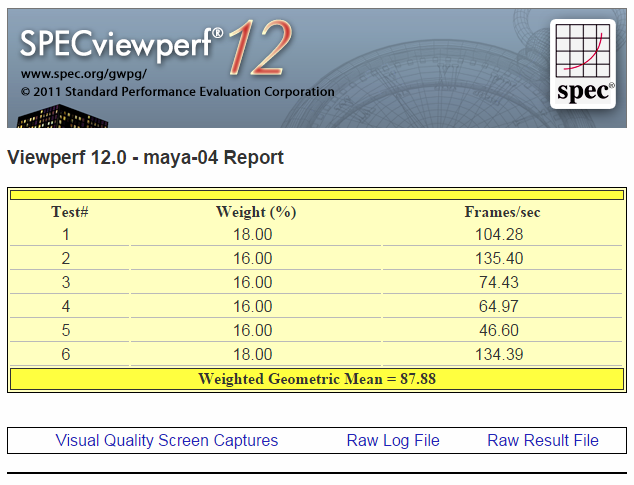Click the weight 16.00 for test 5
The image size is (634, 485).
click(x=253, y=330)
